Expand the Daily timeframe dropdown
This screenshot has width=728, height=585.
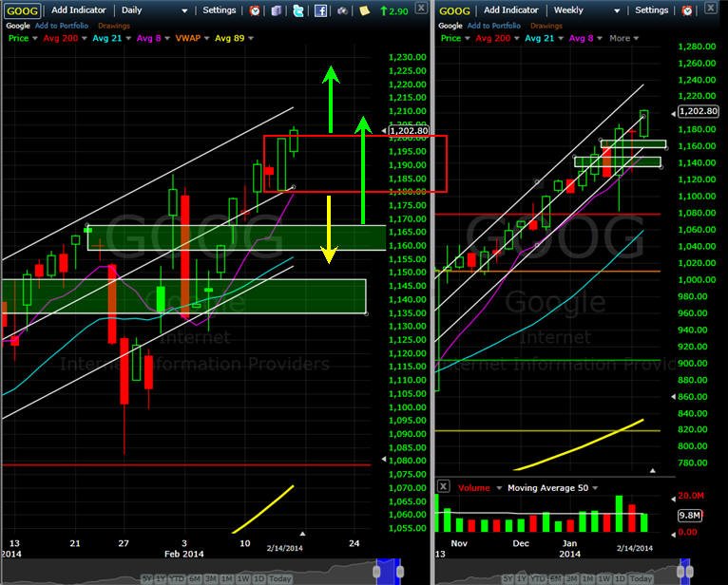[x=184, y=10]
